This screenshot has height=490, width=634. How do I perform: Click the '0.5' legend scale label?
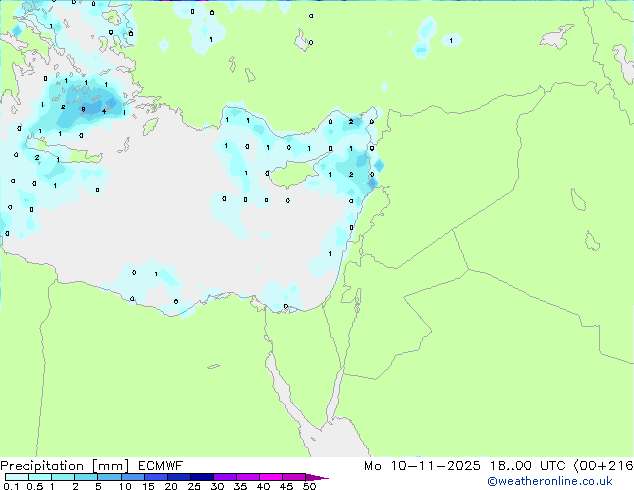pyautogui.click(x=34, y=486)
